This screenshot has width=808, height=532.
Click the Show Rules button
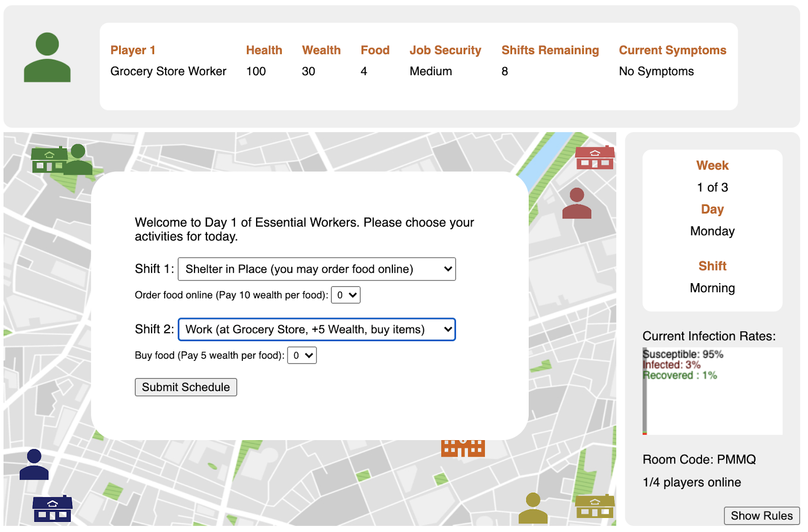coord(762,516)
